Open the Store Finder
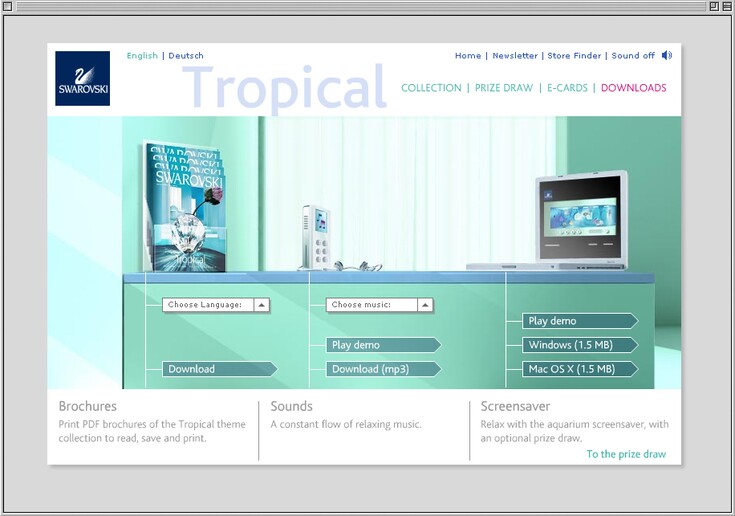735x516 pixels. pos(574,55)
